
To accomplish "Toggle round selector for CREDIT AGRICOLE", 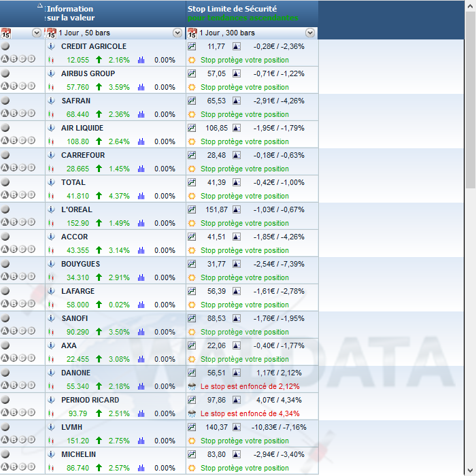I will pyautogui.click(x=5, y=46).
